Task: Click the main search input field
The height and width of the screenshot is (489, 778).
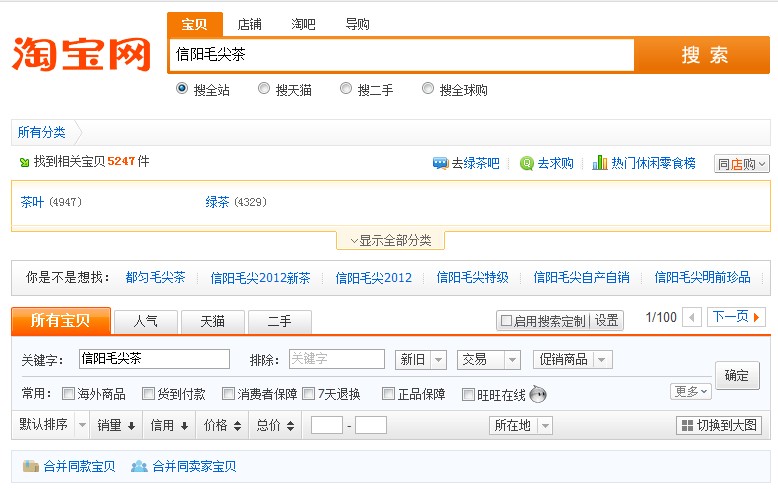Action: [x=402, y=55]
